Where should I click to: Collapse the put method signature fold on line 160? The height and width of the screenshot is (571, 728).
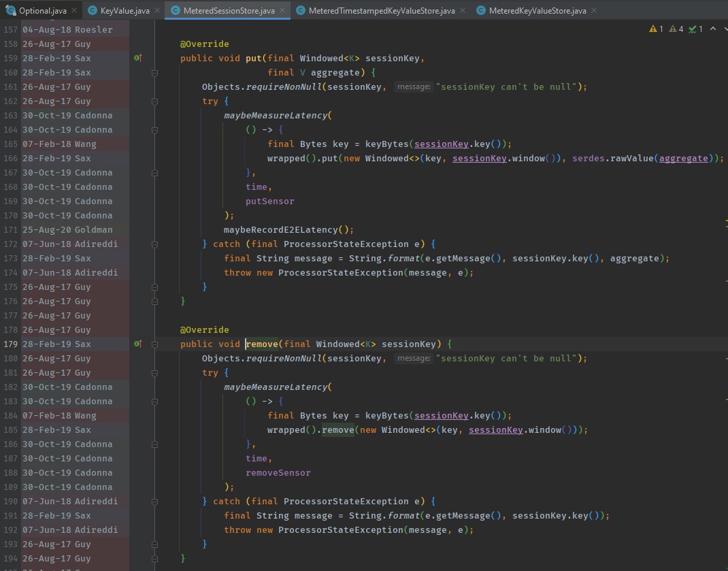pyautogui.click(x=154, y=73)
